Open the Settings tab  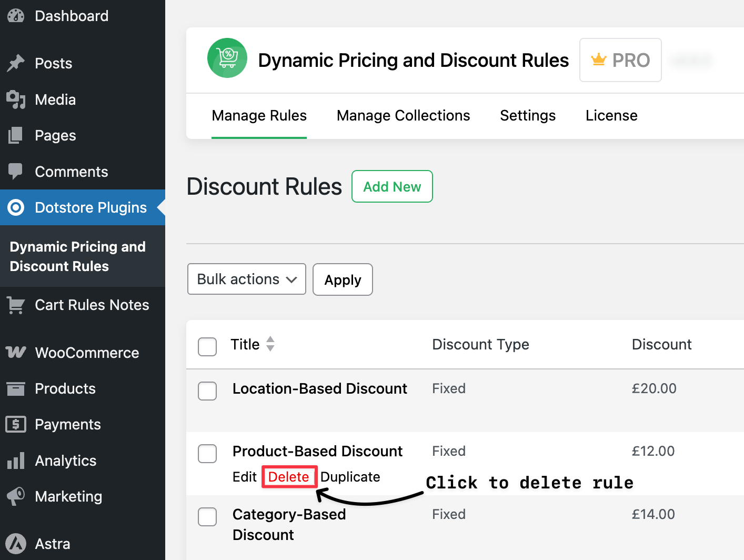click(528, 115)
